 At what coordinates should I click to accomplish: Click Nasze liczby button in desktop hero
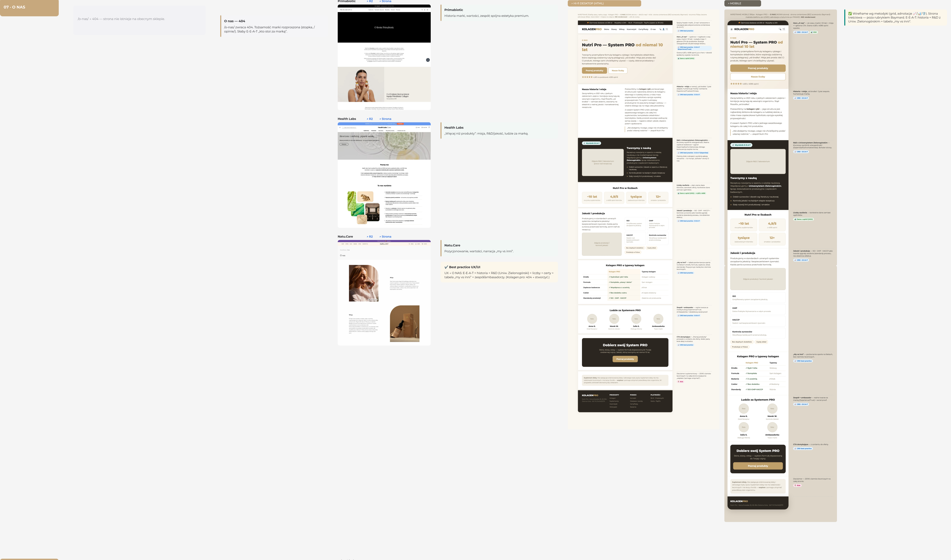[618, 70]
